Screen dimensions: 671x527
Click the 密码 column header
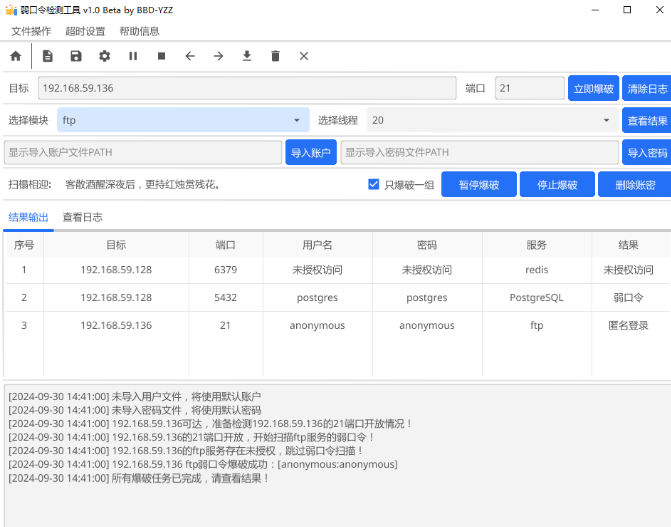pos(427,245)
